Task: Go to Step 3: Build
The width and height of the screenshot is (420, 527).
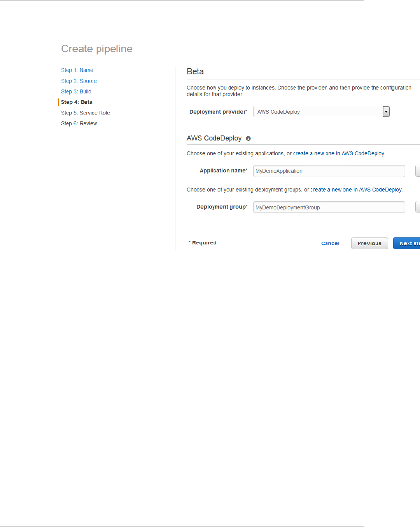Action: [x=76, y=91]
